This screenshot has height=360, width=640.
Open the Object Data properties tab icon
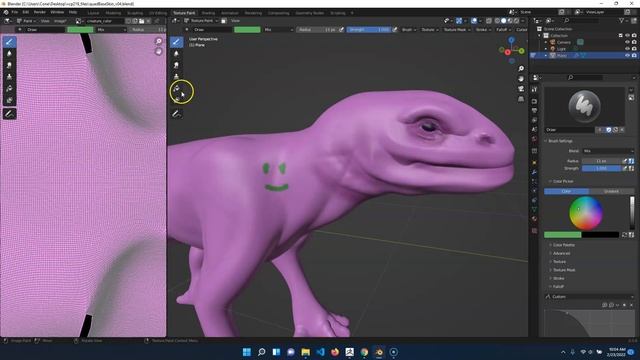tap(534, 209)
